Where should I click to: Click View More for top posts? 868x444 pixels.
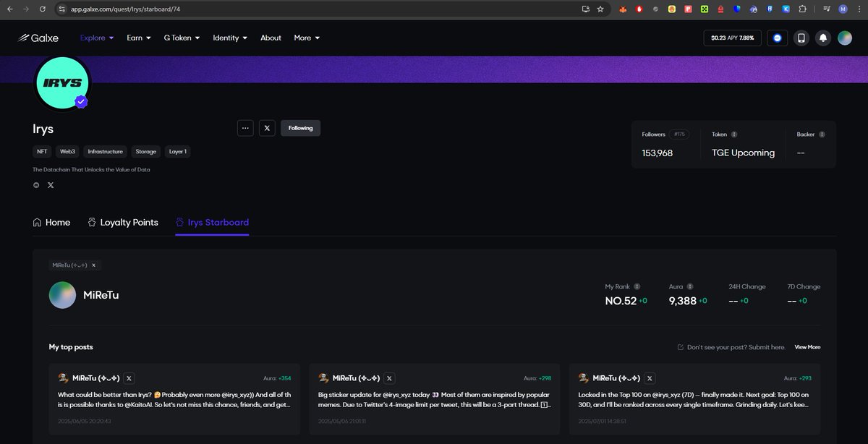pyautogui.click(x=807, y=347)
